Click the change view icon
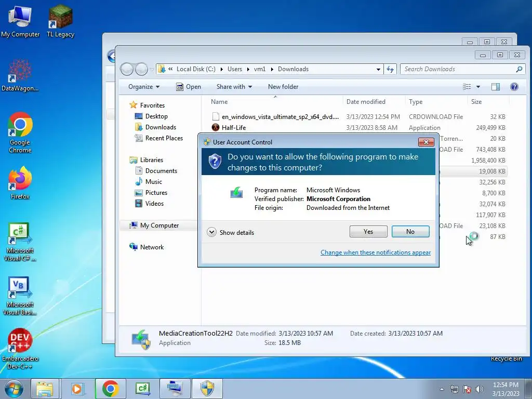Screen dimensions: 532x399 [467, 87]
